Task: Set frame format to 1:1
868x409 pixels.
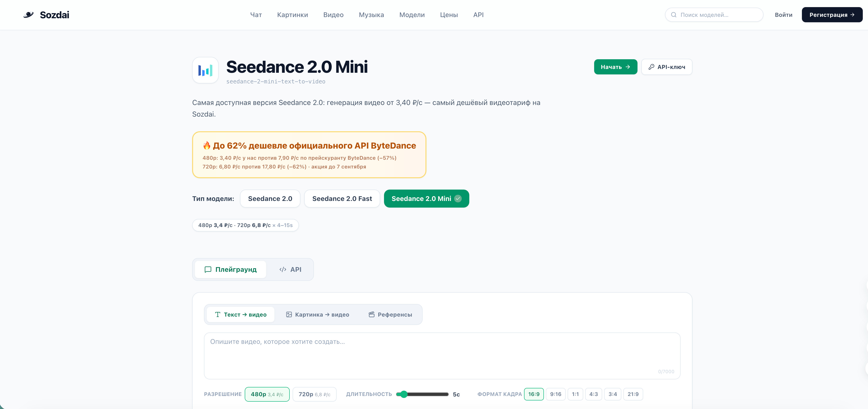Action: [x=575, y=394]
